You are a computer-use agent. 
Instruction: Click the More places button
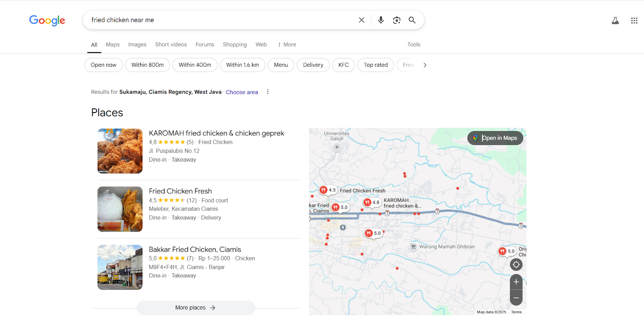[196, 308]
